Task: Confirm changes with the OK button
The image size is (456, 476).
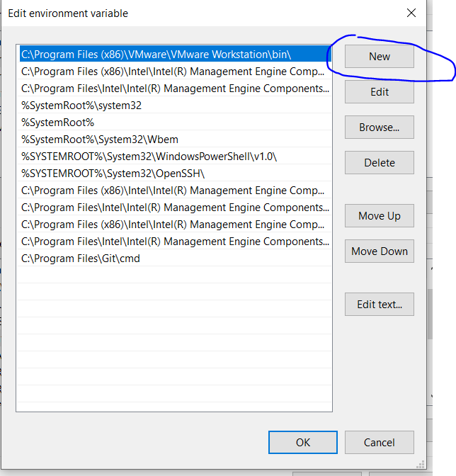Action: tap(302, 443)
